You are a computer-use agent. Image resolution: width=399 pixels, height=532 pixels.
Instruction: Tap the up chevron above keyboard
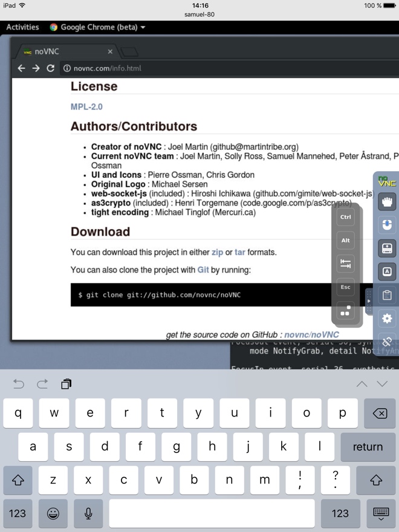(x=362, y=384)
